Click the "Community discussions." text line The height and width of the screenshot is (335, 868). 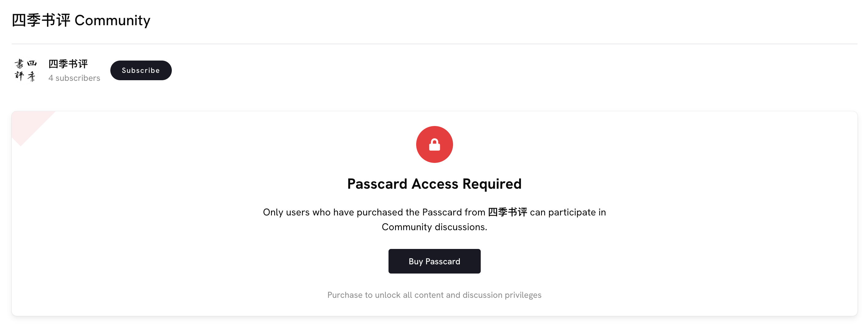coord(434,227)
